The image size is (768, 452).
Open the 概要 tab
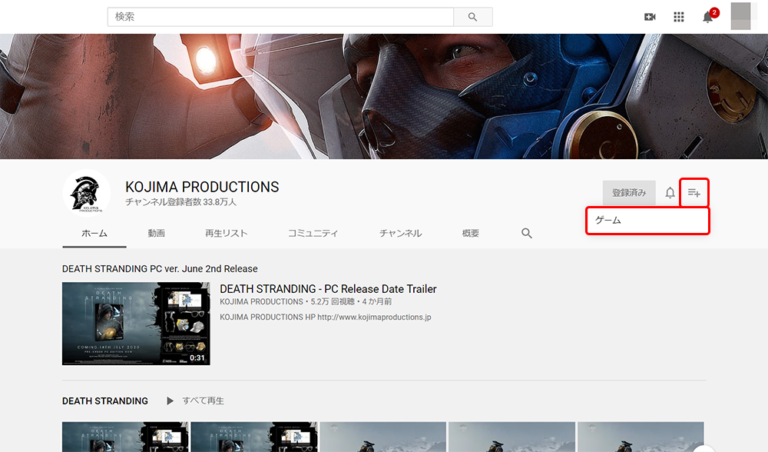click(470, 233)
